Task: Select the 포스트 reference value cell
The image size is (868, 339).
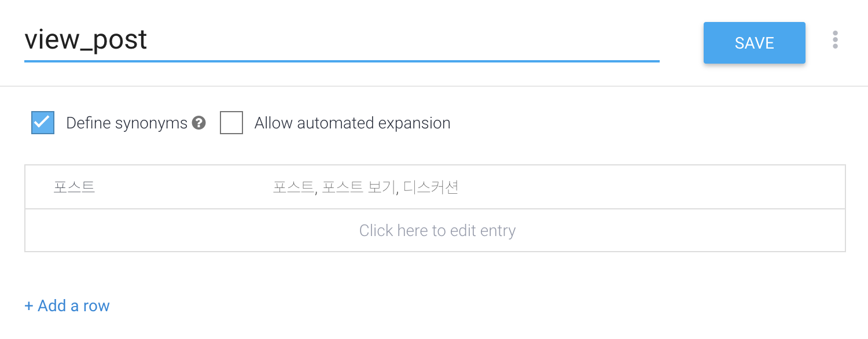Action: pos(74,187)
